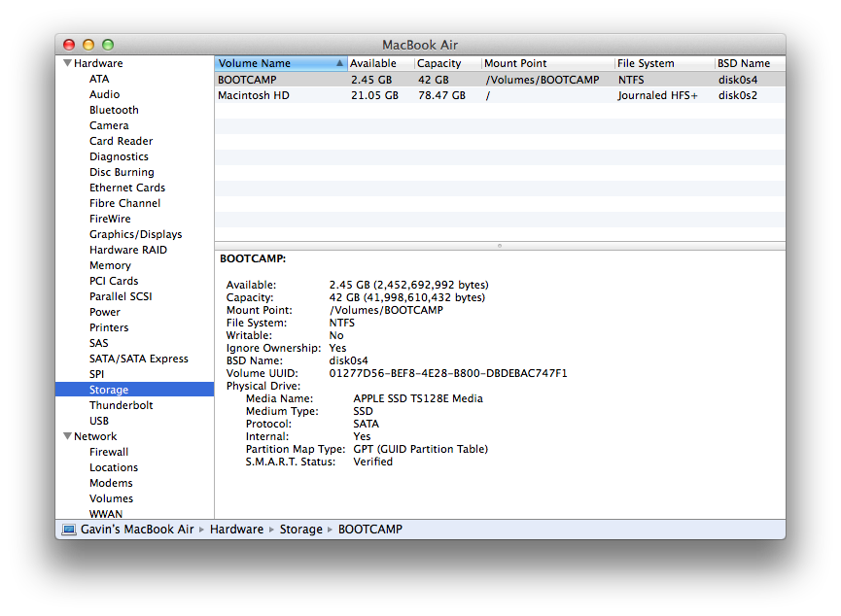Click the disk0s2 BSD name cell
This screenshot has height=616, width=841.
(x=738, y=95)
